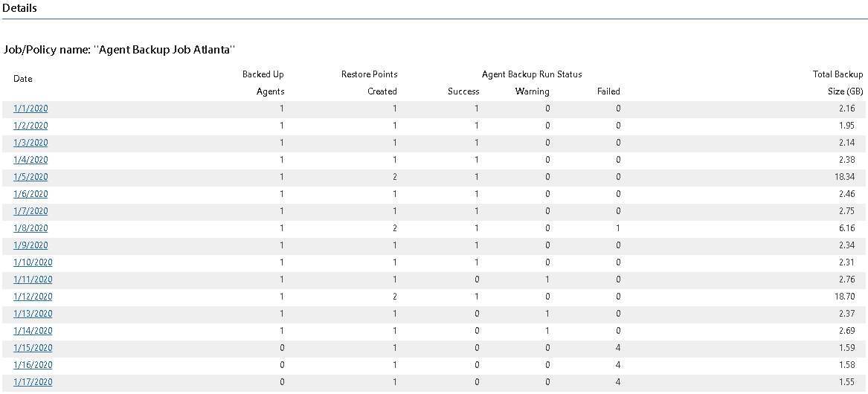The width and height of the screenshot is (868, 394).
Task: Open details for 1/4/2020
Action: tap(30, 160)
